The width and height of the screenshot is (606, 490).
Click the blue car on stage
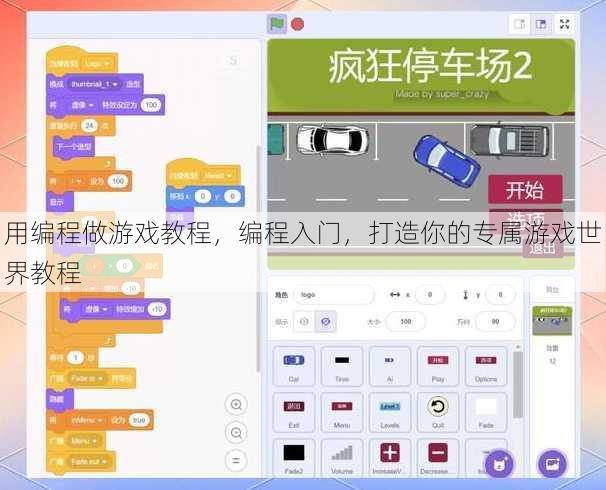(x=447, y=161)
